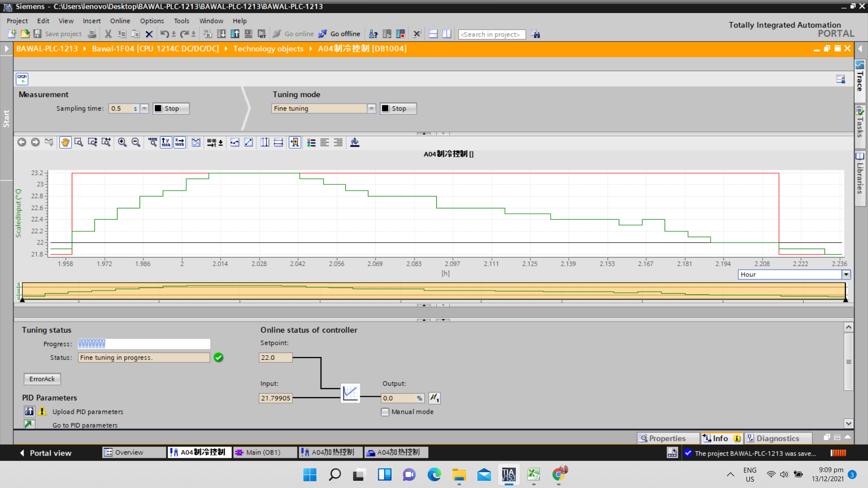868x488 pixels.
Task: Click the chart overview range slider
Action: [x=433, y=291]
